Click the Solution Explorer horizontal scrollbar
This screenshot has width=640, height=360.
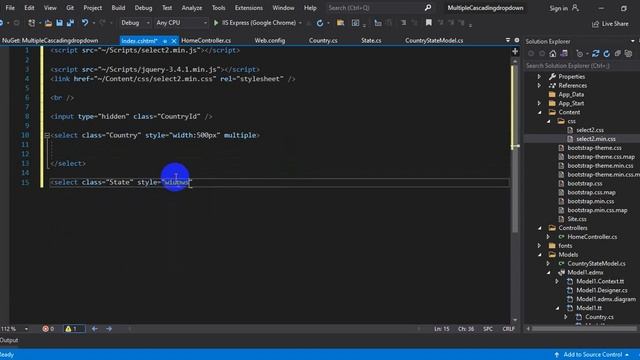(584, 328)
